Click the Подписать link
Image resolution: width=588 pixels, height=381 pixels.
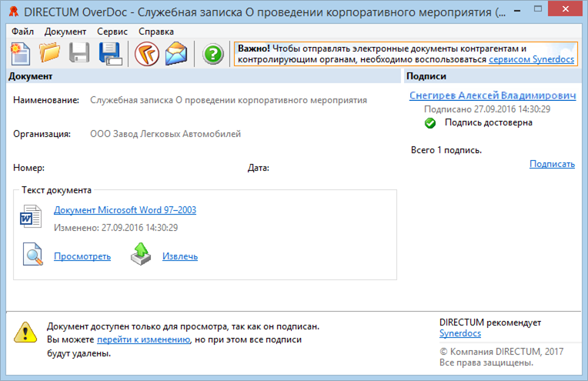click(x=552, y=164)
